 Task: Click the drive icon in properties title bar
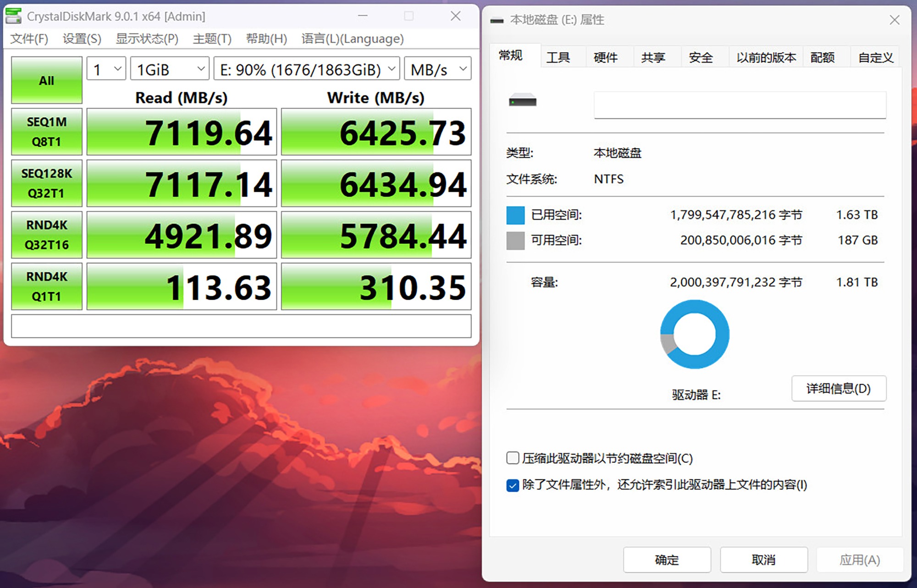pyautogui.click(x=497, y=20)
